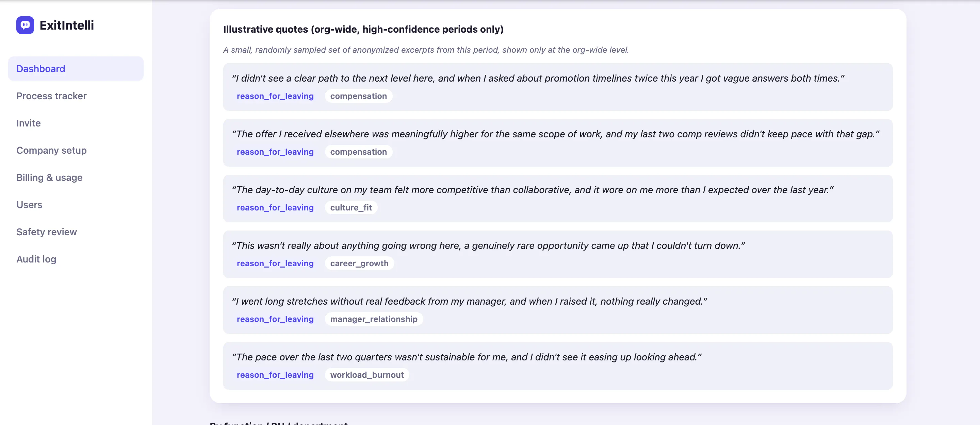Screen dimensions: 980x425
Task: Select Users in the sidebar
Action: (29, 205)
